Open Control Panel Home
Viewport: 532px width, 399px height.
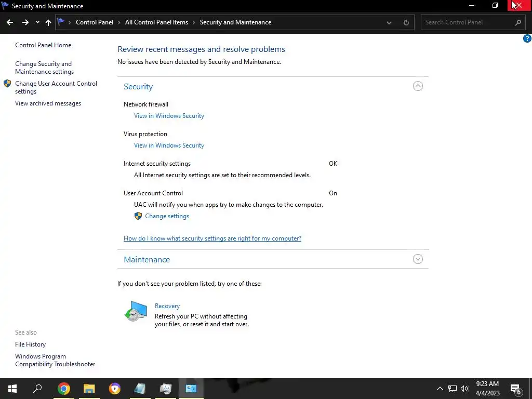pyautogui.click(x=43, y=45)
